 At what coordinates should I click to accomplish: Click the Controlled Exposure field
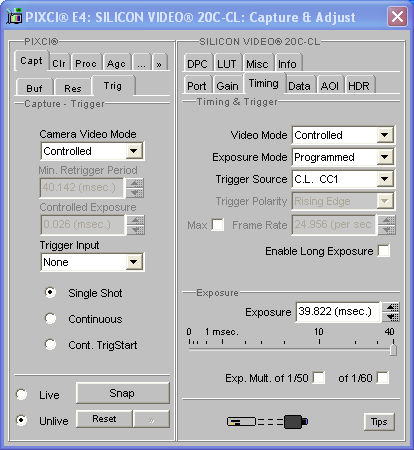pyautogui.click(x=82, y=225)
